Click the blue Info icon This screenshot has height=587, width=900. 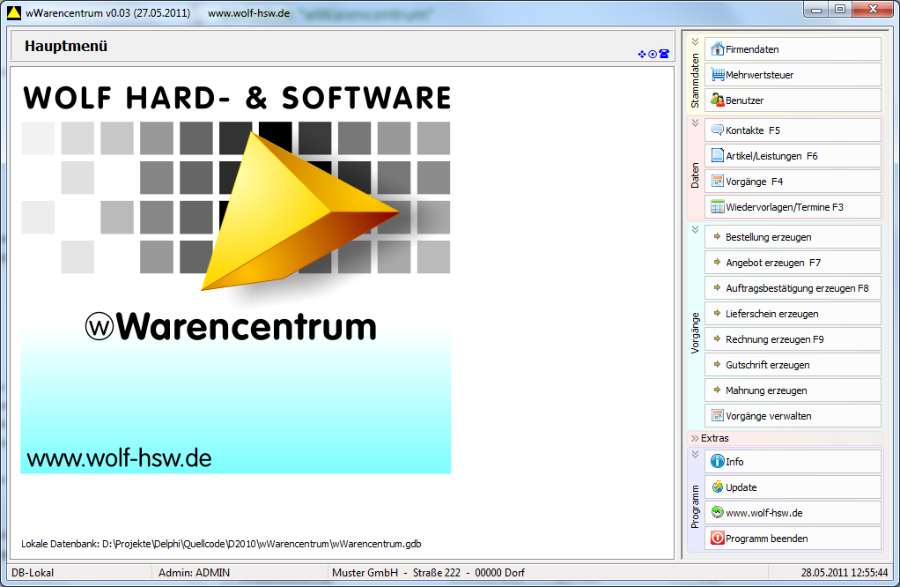(717, 462)
